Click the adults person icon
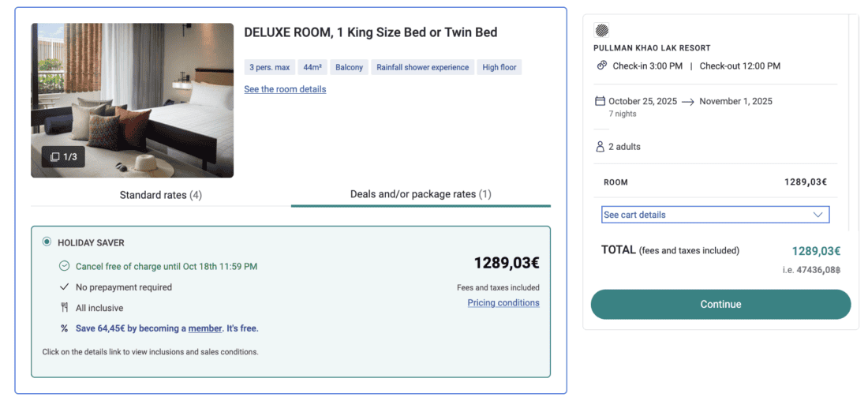Screen dimensions: 868x401 point(600,147)
